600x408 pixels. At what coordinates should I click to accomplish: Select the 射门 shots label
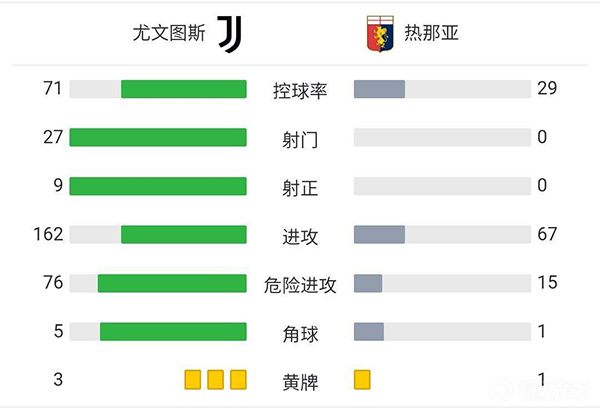(300, 139)
